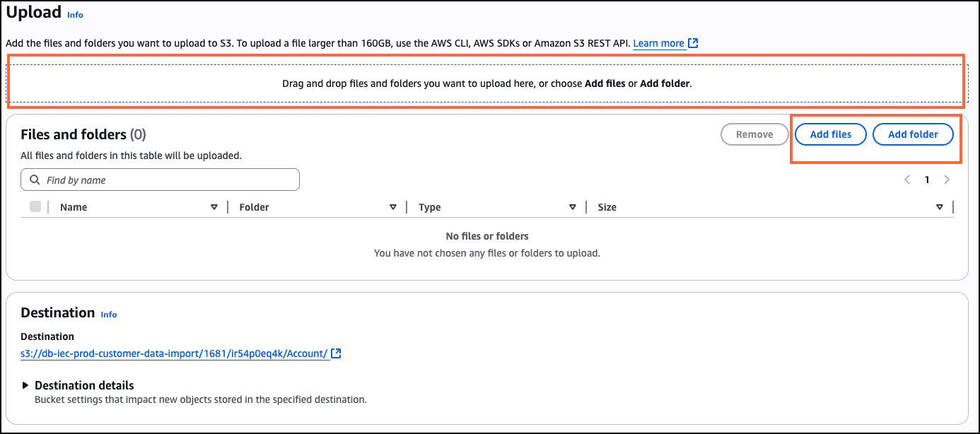This screenshot has width=980, height=434.
Task: Click the disabled Remove button
Action: point(754,134)
